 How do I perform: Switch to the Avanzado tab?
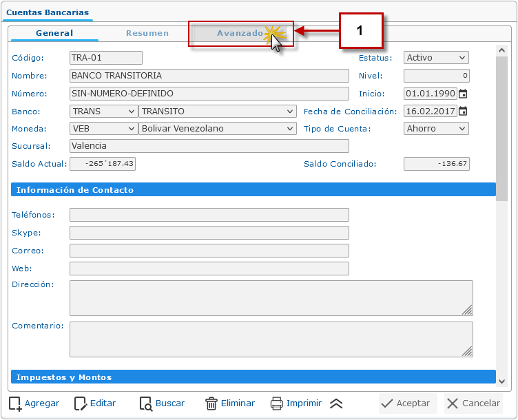[240, 33]
